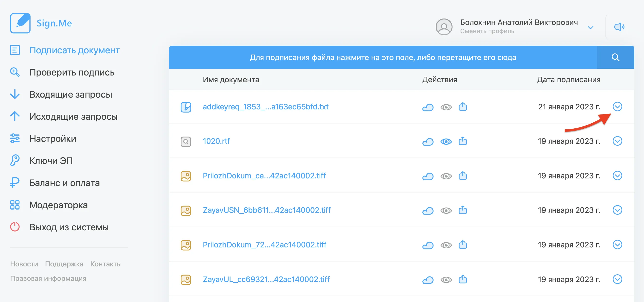Viewport: 644px width, 302px height.
Task: Expand the ZayavUL tiff row details
Action: pos(617,279)
